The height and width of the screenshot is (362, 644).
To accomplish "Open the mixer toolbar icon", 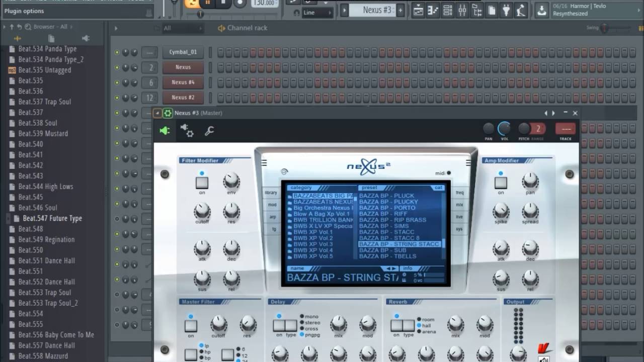I will click(x=462, y=10).
